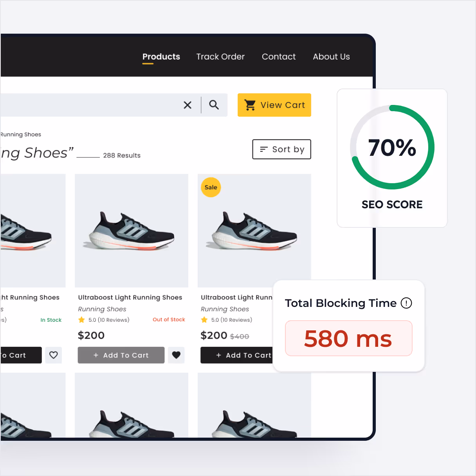Open the Sort by dropdown
Image resolution: width=476 pixels, height=476 pixels.
point(281,149)
